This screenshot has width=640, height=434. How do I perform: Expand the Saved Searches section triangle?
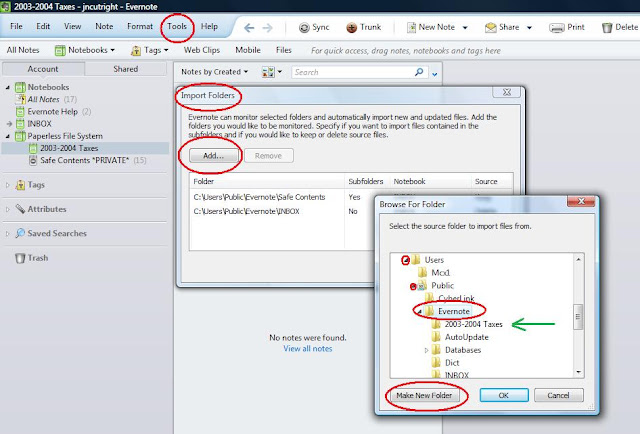coord(8,234)
